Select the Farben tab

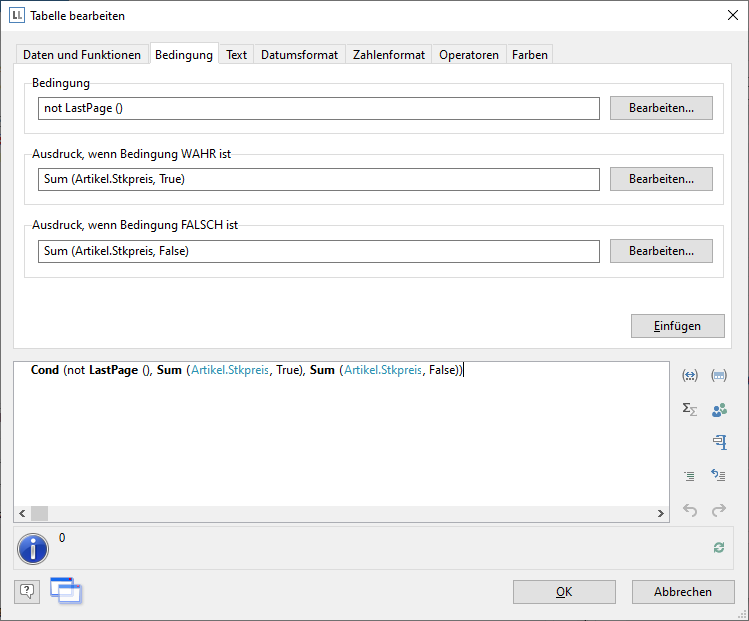(530, 55)
